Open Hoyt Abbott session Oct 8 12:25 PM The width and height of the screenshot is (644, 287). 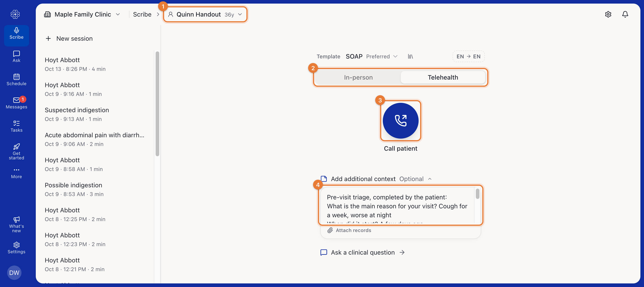pos(95,214)
